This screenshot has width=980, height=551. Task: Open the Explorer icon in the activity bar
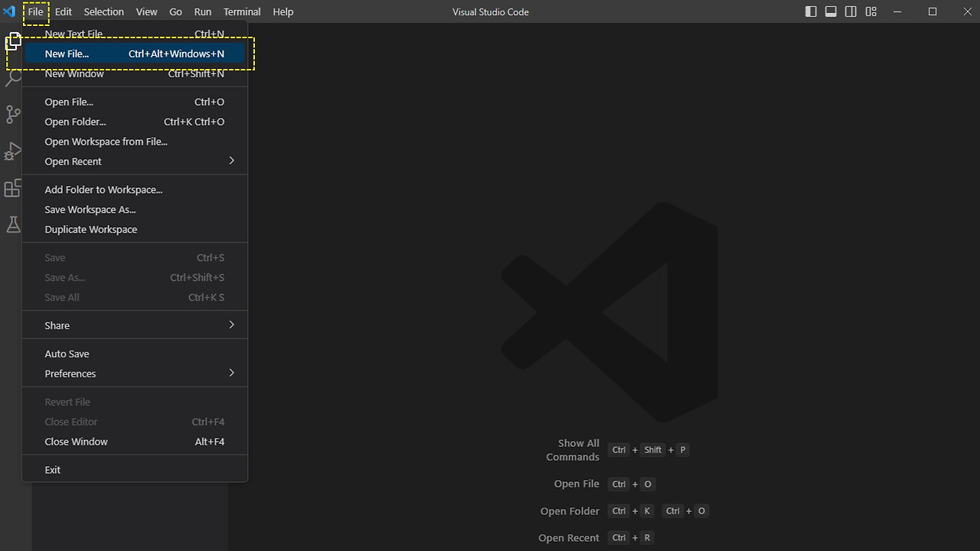click(x=12, y=41)
